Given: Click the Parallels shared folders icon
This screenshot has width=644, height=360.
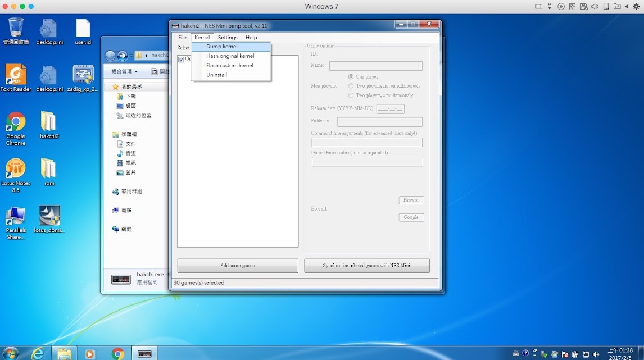Looking at the screenshot, I should (617, 7).
